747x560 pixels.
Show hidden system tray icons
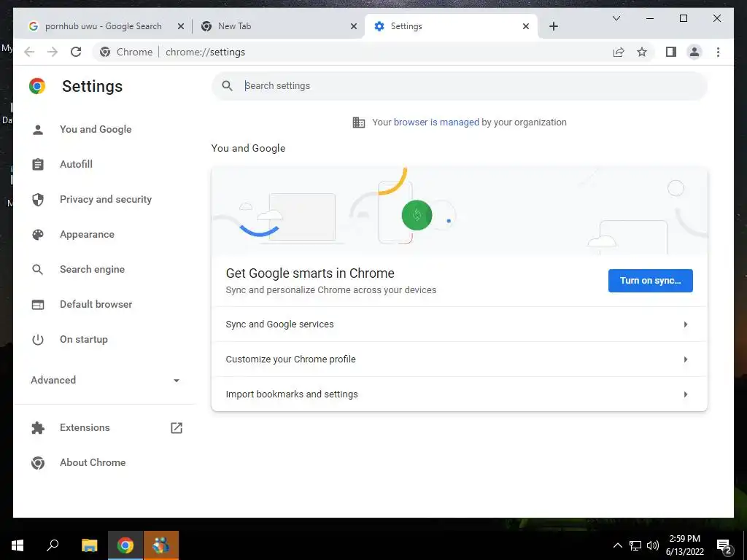[617, 545]
